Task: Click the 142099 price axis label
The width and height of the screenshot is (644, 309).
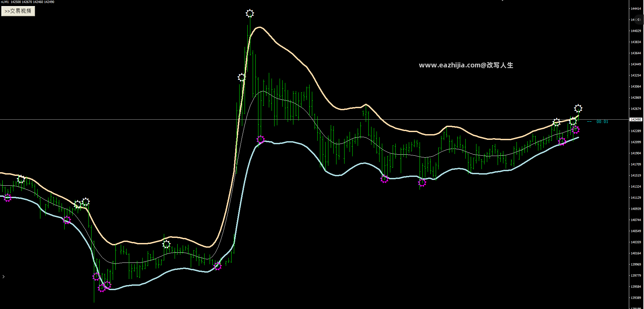Action: coord(636,142)
